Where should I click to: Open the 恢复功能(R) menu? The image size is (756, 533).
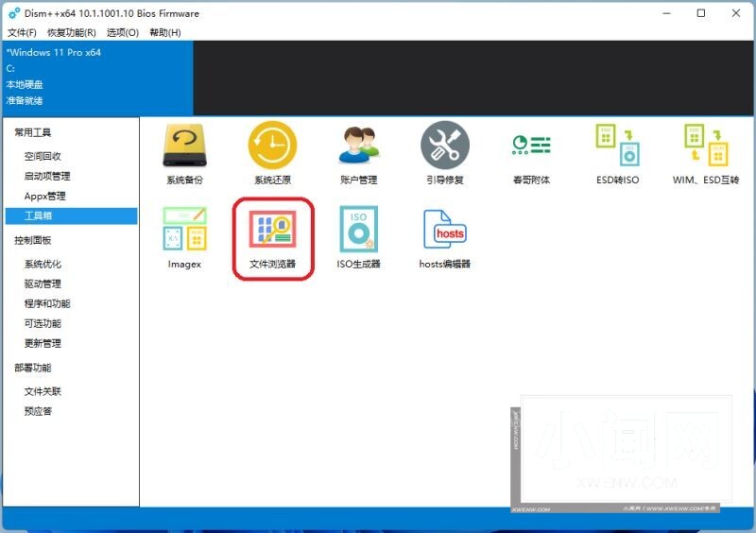click(x=72, y=33)
